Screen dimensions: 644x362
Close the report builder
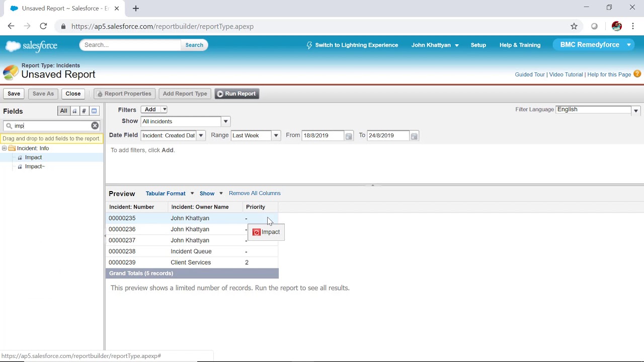coord(73,94)
